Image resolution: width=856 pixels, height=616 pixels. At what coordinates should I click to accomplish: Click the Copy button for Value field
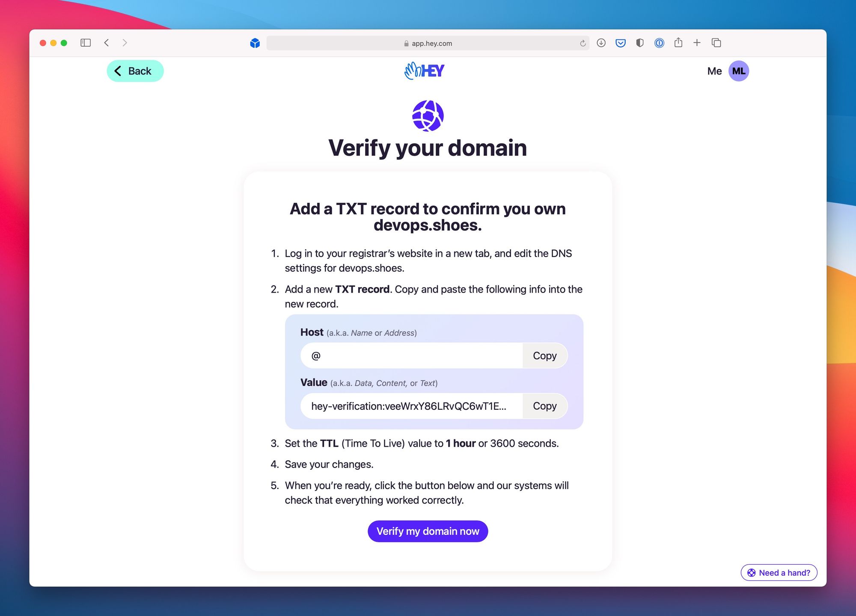click(544, 406)
